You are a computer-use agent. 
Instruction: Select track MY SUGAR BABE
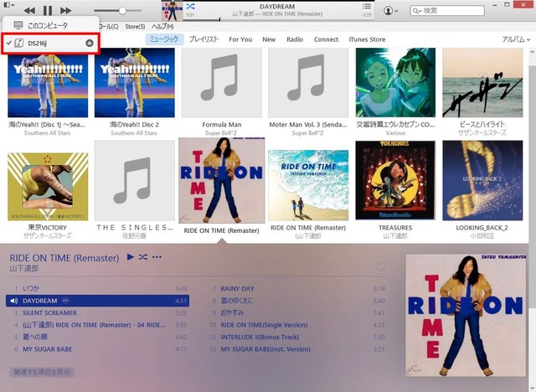tap(97, 349)
